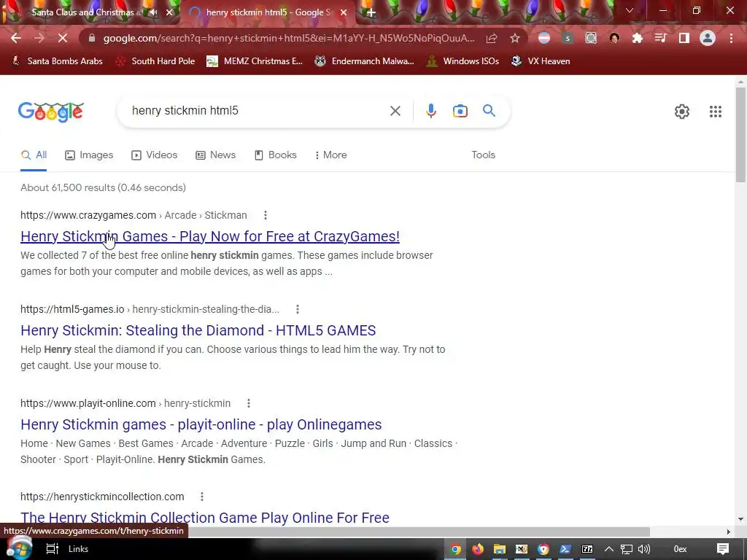Open the MEMZ Christmas bookmark
Screen dimensions: 747x560
[255, 61]
